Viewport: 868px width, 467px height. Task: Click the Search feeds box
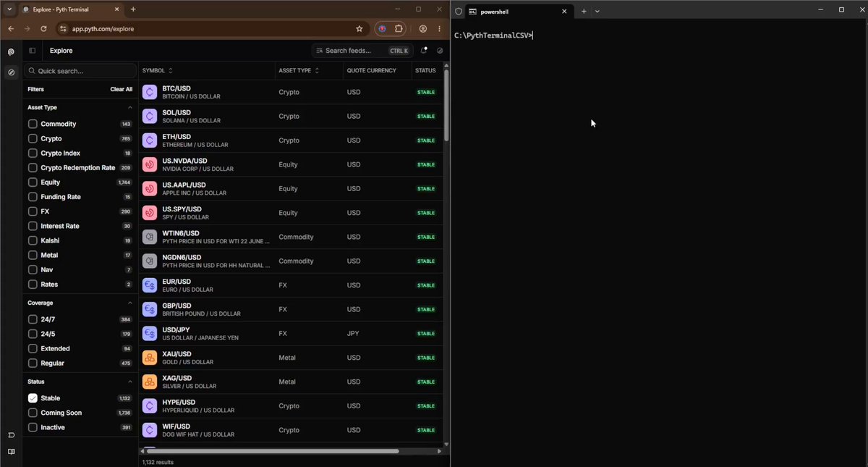[x=362, y=51]
